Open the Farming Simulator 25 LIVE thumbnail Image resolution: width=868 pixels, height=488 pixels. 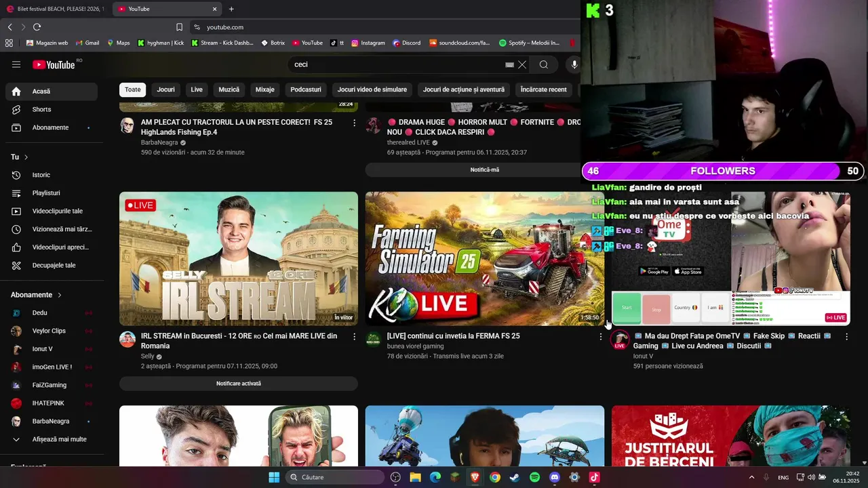[x=485, y=258]
